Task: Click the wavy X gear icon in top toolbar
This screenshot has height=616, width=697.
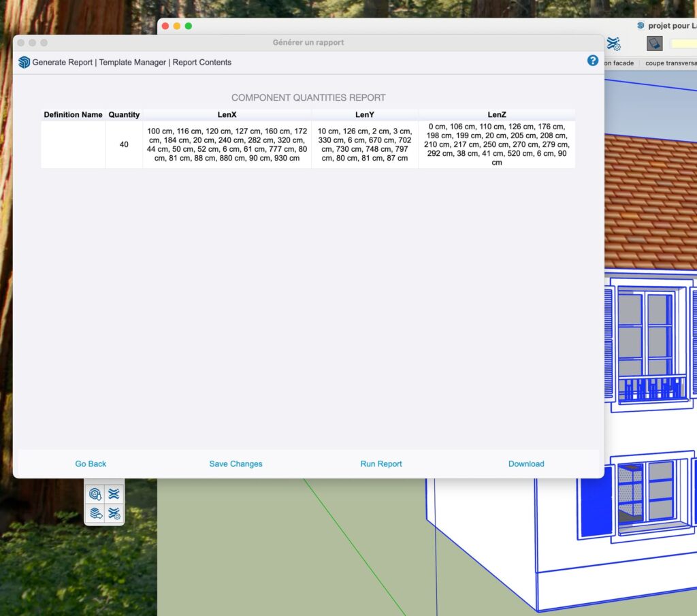Action: pos(613,44)
